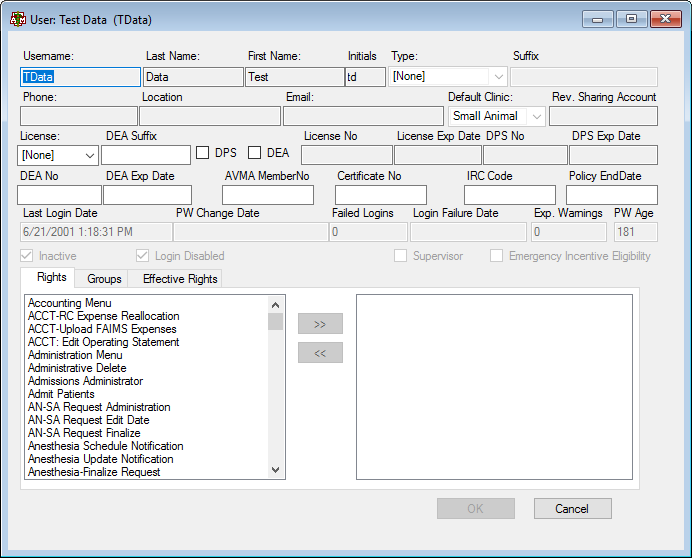Click the Username input field
Screen dimensions: 692x558
(80, 77)
